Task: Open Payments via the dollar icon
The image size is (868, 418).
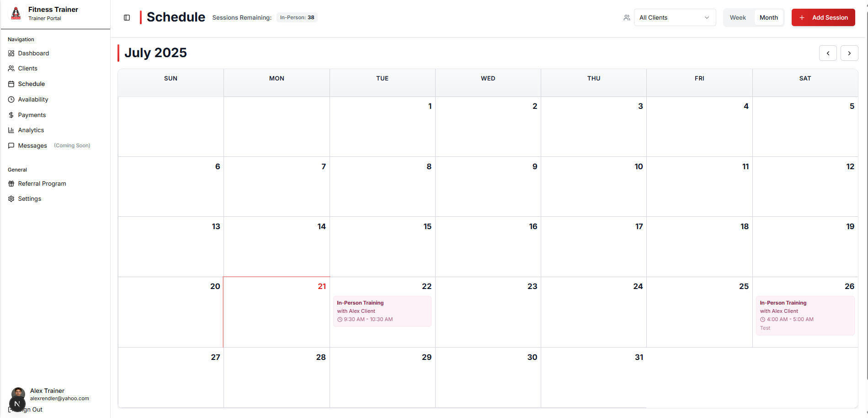Action: (11, 115)
